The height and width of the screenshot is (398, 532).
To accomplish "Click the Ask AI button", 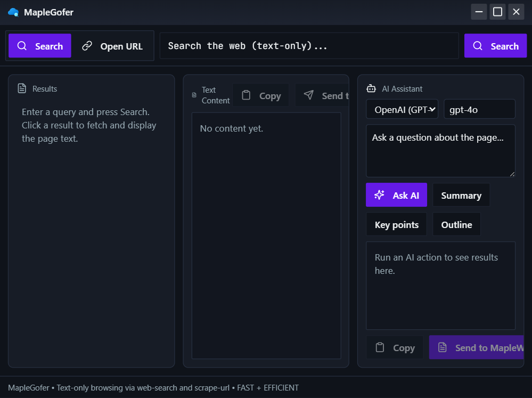I will (396, 195).
